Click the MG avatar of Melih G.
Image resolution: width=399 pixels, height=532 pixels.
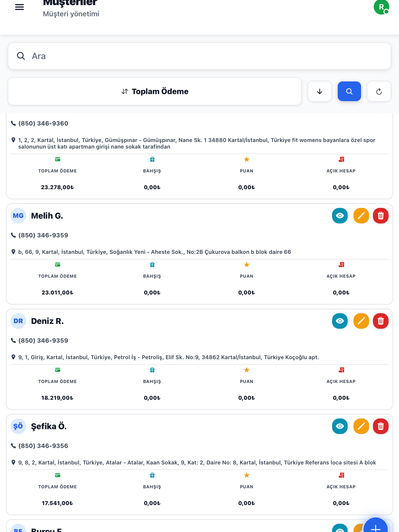(x=18, y=216)
